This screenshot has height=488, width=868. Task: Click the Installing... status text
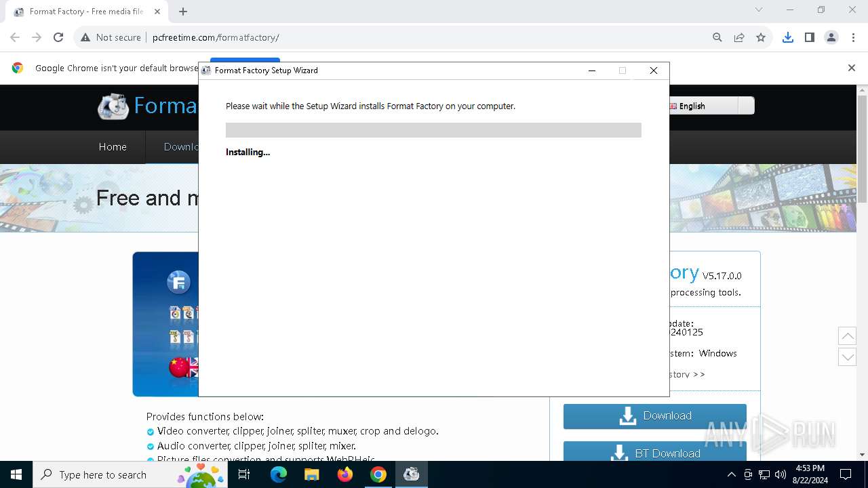[x=248, y=152]
